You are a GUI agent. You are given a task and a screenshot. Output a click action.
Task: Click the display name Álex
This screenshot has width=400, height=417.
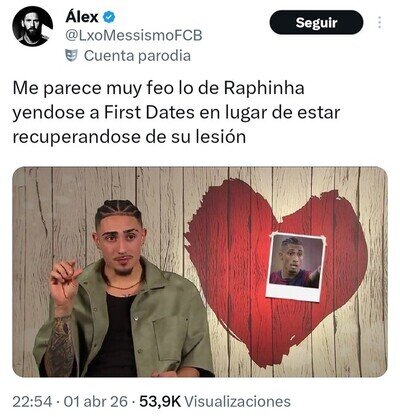coord(82,17)
